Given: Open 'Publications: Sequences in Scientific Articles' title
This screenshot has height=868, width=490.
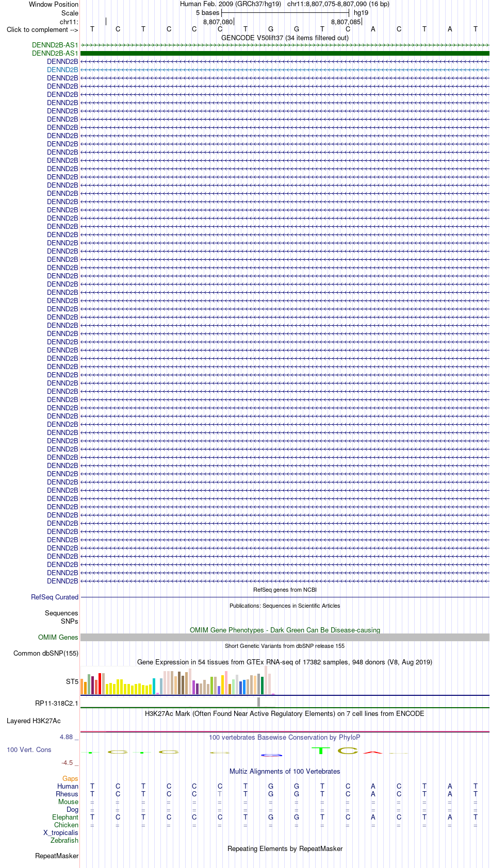Looking at the screenshot, I should coord(285,606).
